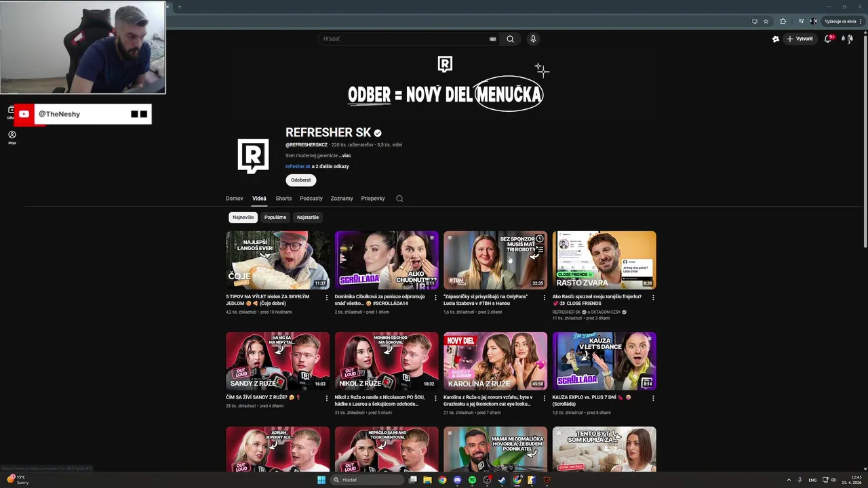The width and height of the screenshot is (868, 488).
Task: Open the YouTube account avatar menu
Action: (847, 39)
